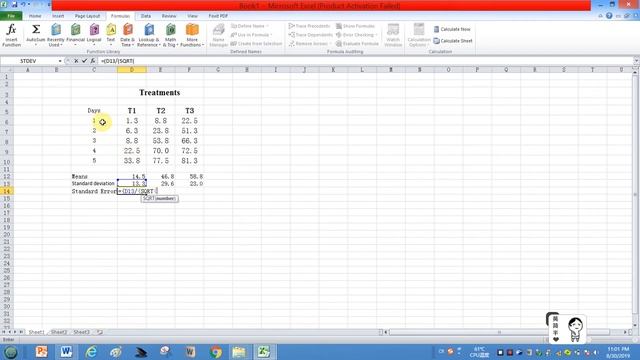Open Date & Time functions

[127, 35]
